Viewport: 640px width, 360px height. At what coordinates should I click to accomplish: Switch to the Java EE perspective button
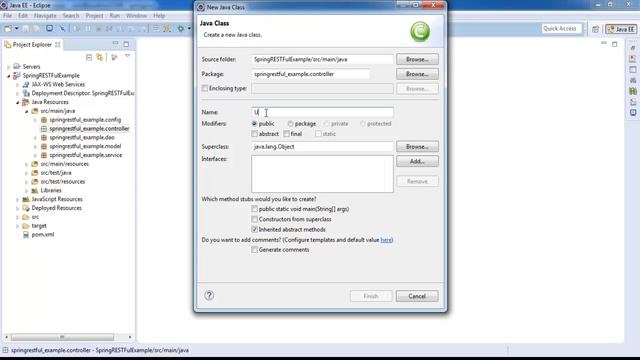(621, 29)
